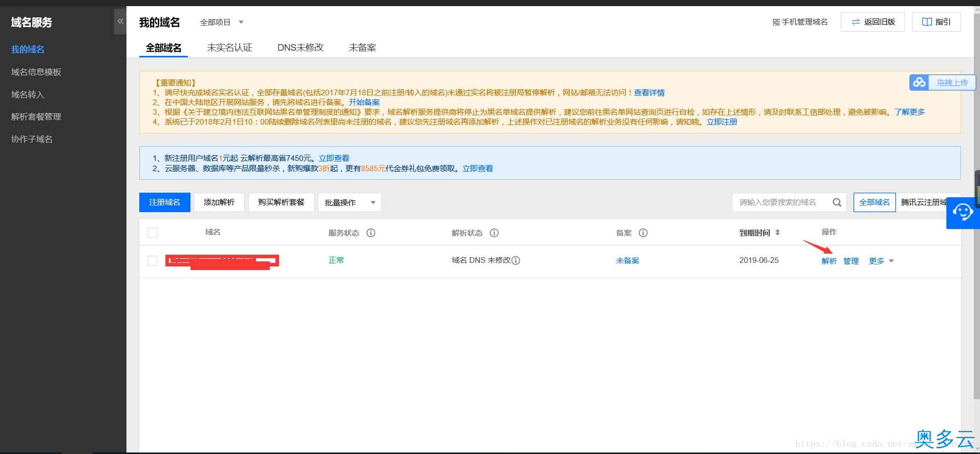Click the 未备案 link in the domain row
The height and width of the screenshot is (454, 980).
click(x=628, y=261)
